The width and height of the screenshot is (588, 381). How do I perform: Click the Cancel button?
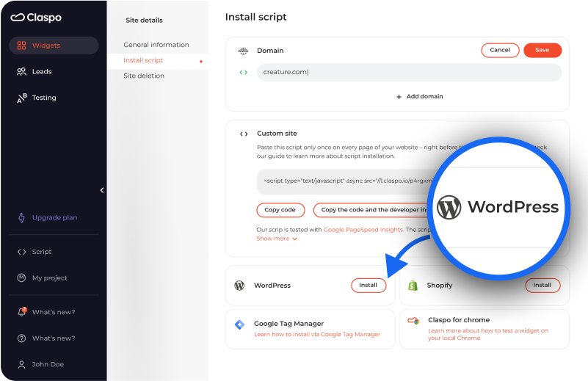click(500, 50)
